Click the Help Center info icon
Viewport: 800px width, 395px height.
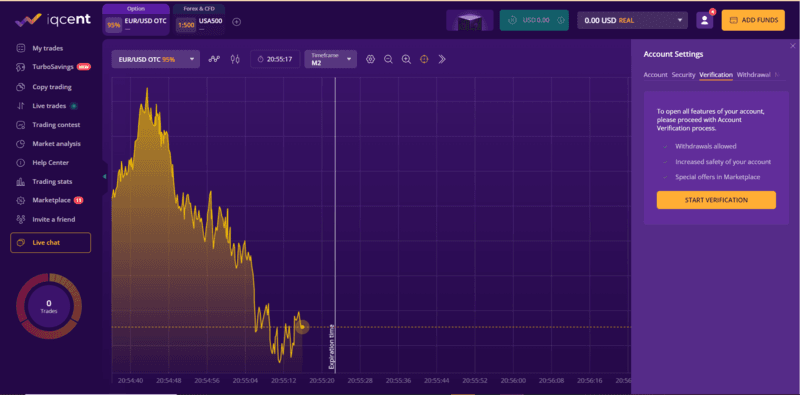[x=21, y=163]
